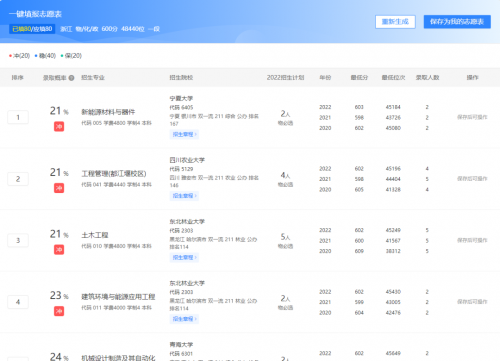Screen dimensions: 500x361
Task: Select the 稳(40) legend filter
Action: (45, 56)
